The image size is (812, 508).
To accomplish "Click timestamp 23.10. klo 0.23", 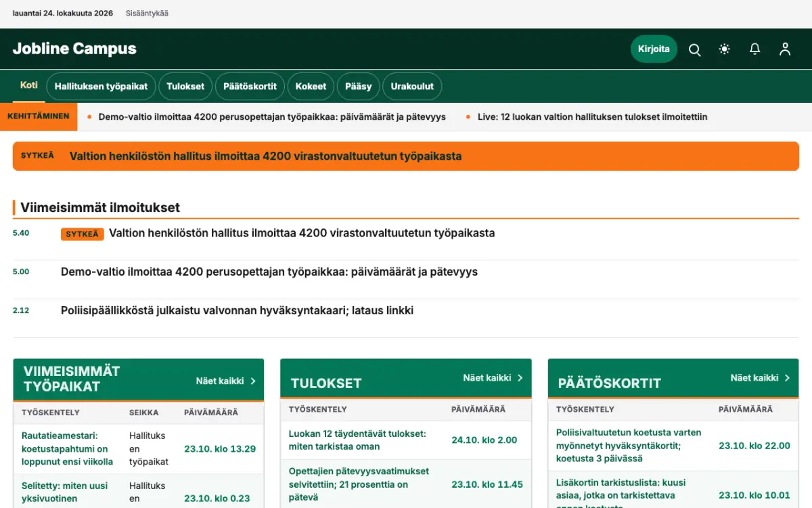I will click(x=217, y=498).
